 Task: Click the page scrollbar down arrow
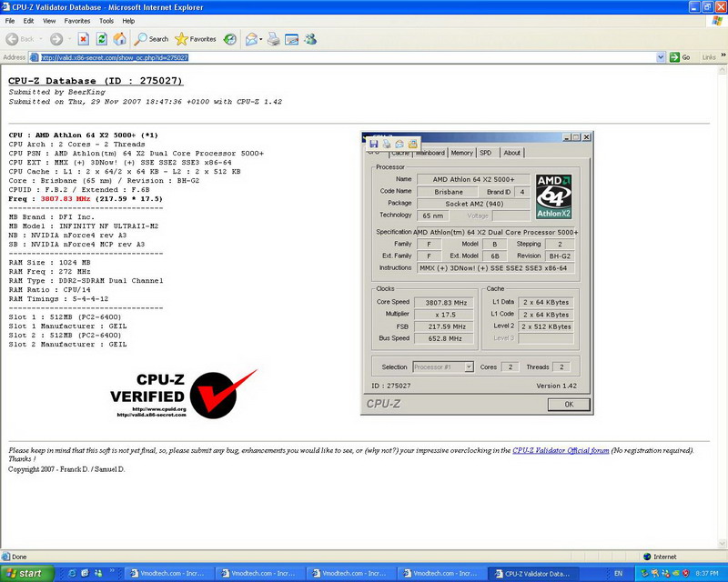pos(722,544)
